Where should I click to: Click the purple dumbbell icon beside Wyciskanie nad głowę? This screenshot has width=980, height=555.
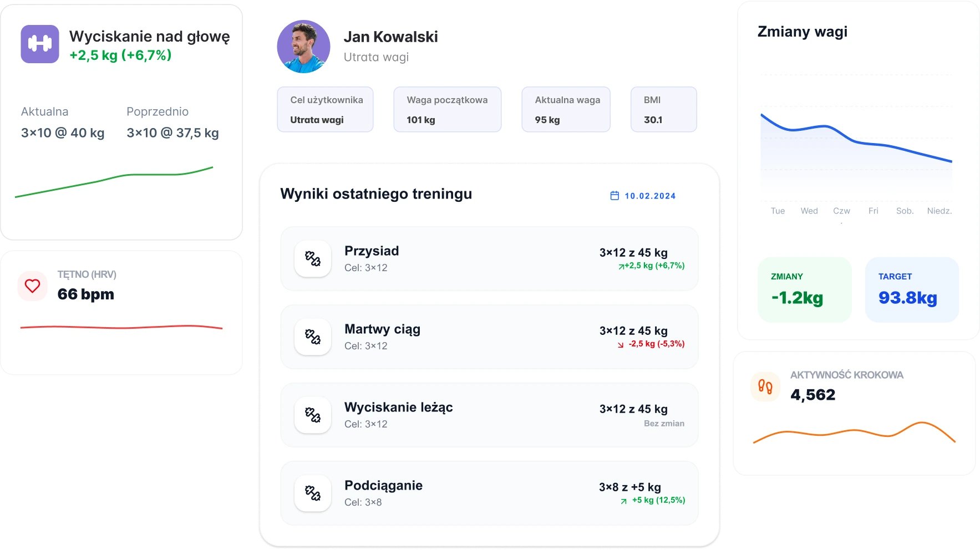click(x=40, y=44)
